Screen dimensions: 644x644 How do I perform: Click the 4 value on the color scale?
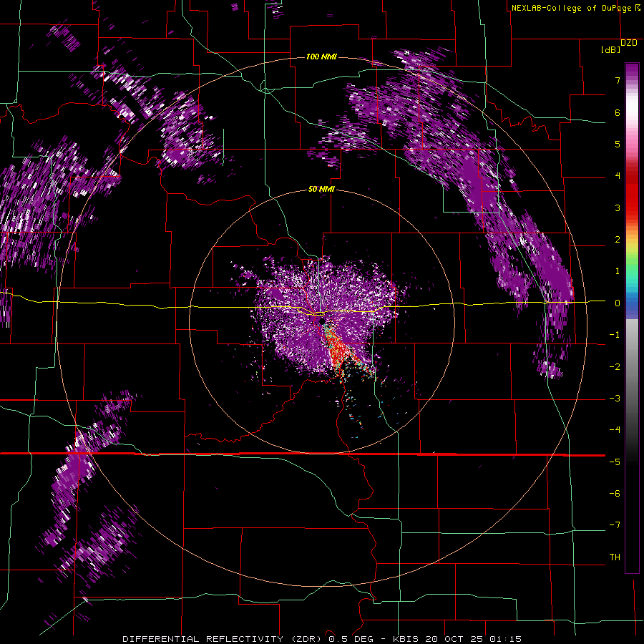click(618, 176)
